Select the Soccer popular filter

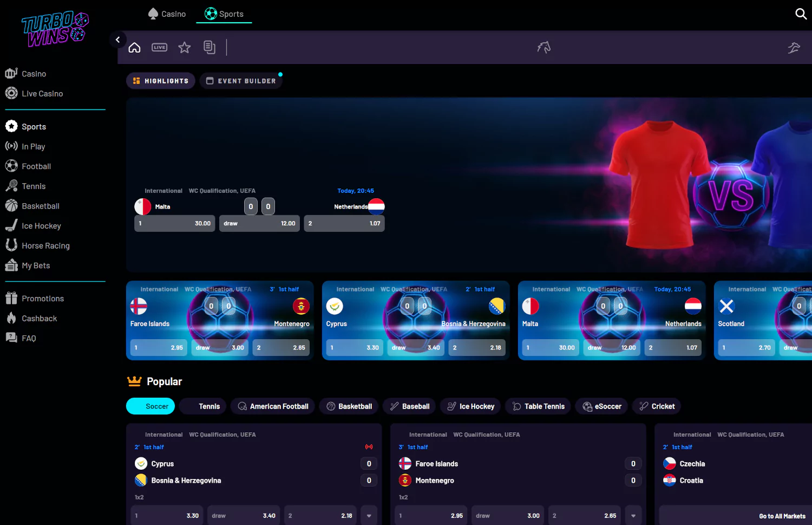[150, 406]
